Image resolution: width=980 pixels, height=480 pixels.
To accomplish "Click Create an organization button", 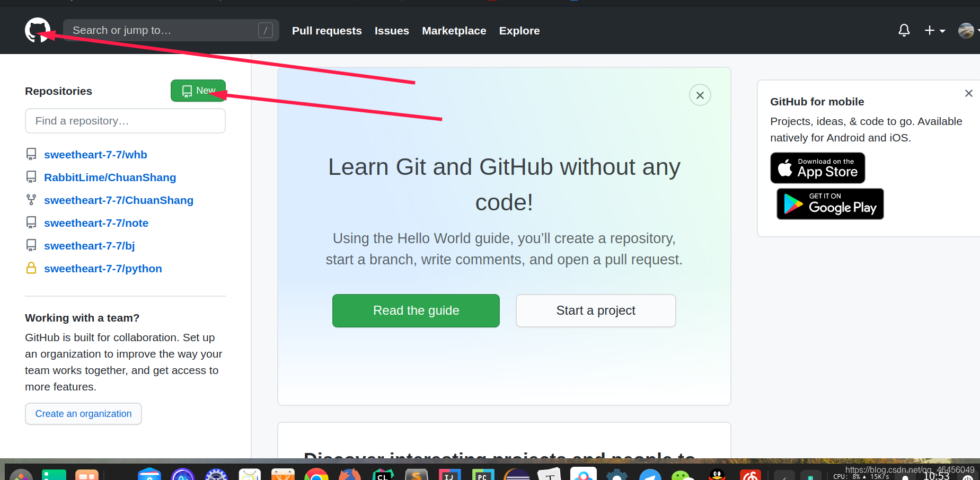I will tap(83, 414).
